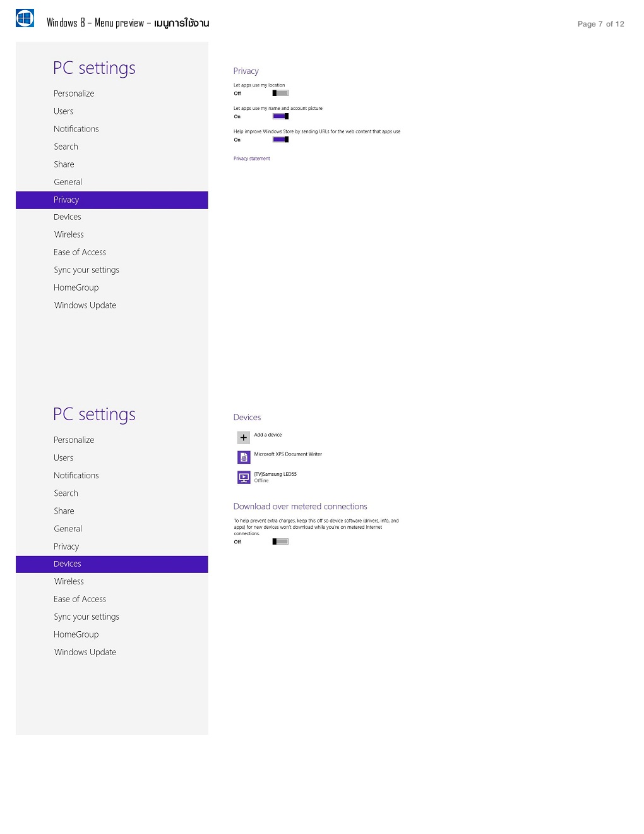Open Ease of Access in upper list
This screenshot has width=644, height=834.
(x=80, y=252)
